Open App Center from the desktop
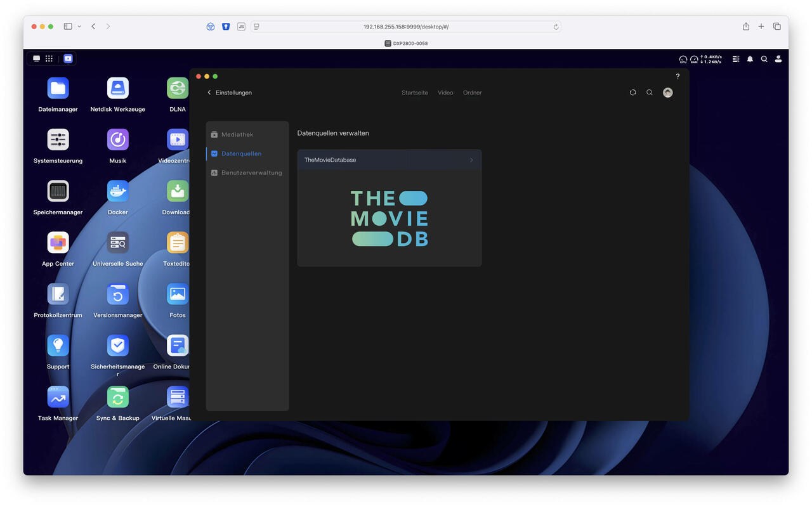This screenshot has height=506, width=812. tap(58, 243)
